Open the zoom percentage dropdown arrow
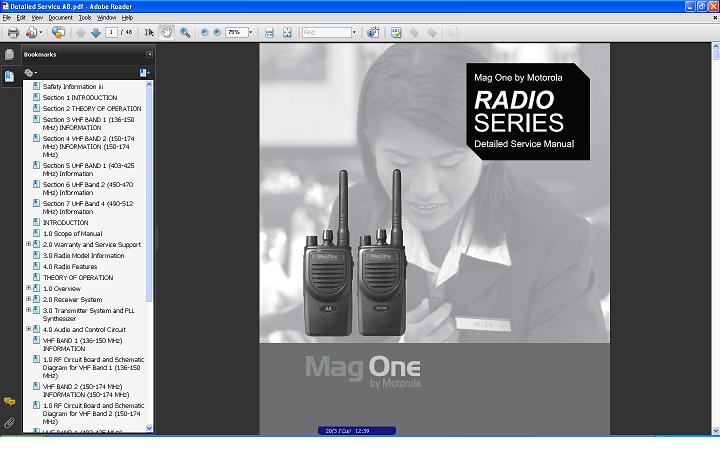 pos(250,33)
